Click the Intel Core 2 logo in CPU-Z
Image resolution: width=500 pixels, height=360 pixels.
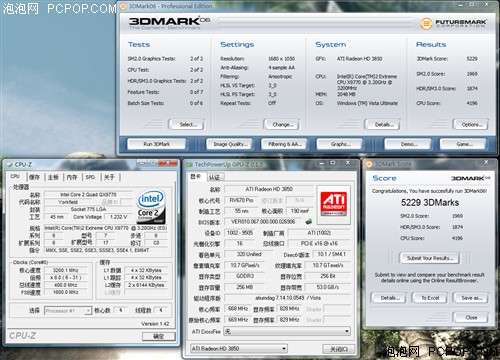151,207
